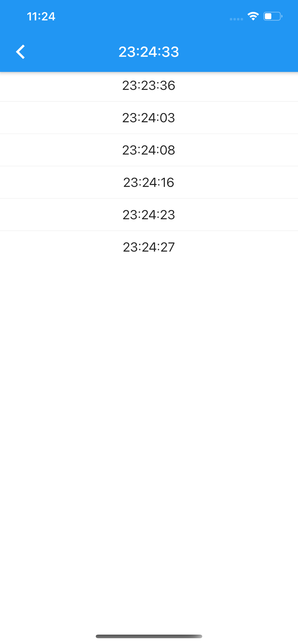Click the blue app bar right of title
Screen dimensions: 298x644
click(239, 52)
